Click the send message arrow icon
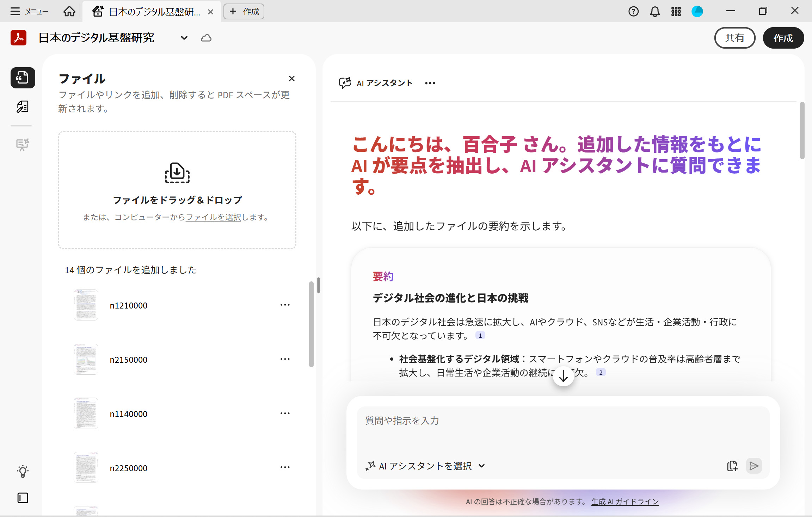 [754, 466]
